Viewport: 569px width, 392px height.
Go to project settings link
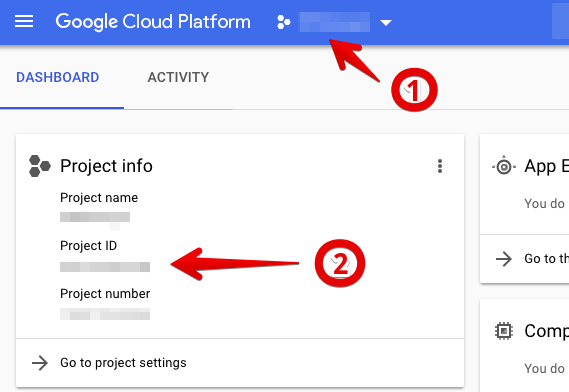pos(123,363)
